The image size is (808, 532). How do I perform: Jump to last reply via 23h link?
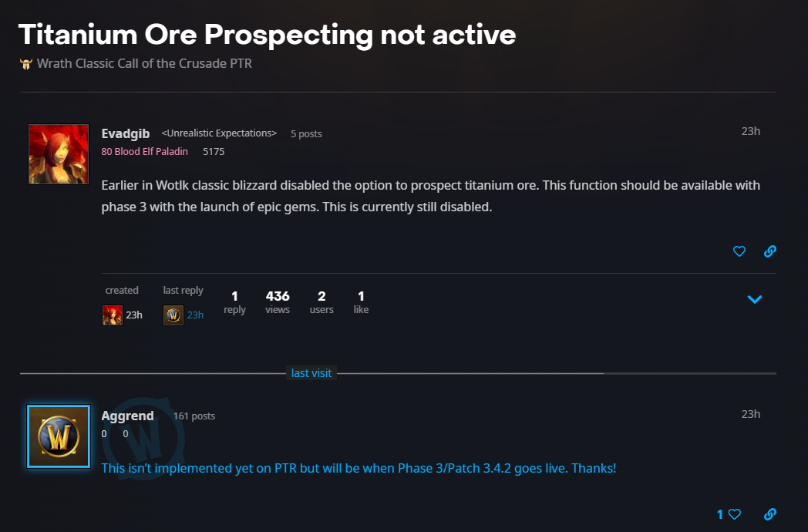click(195, 315)
